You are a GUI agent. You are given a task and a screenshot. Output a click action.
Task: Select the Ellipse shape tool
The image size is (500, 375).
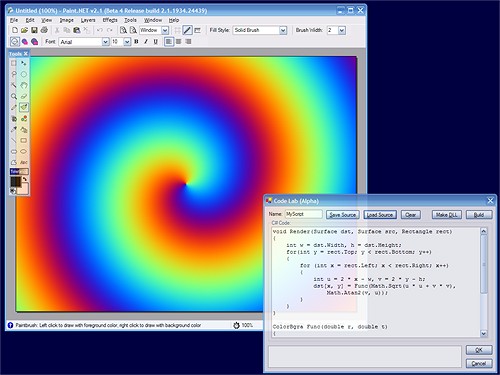click(24, 151)
